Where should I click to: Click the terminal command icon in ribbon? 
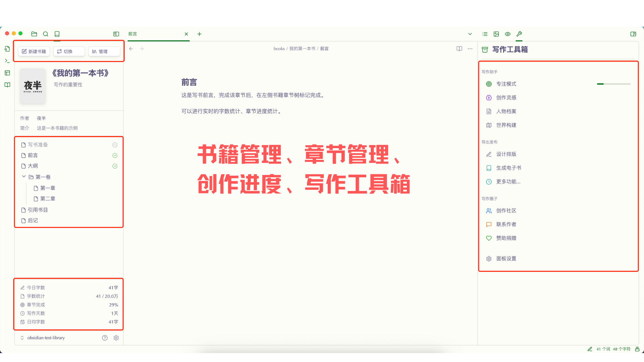click(x=7, y=61)
